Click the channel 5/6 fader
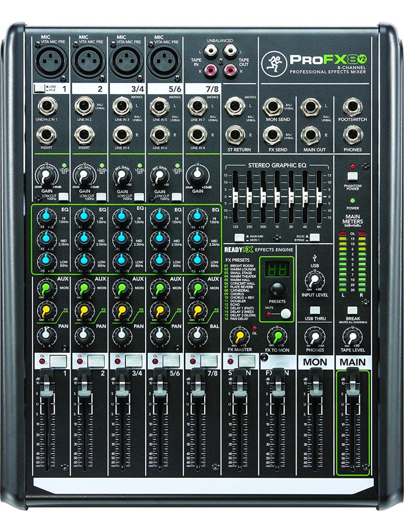Viewport: 404px width, 532px height. coord(160,388)
